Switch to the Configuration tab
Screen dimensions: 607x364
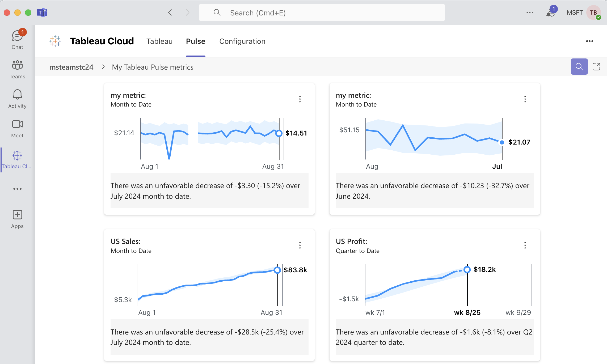242,41
